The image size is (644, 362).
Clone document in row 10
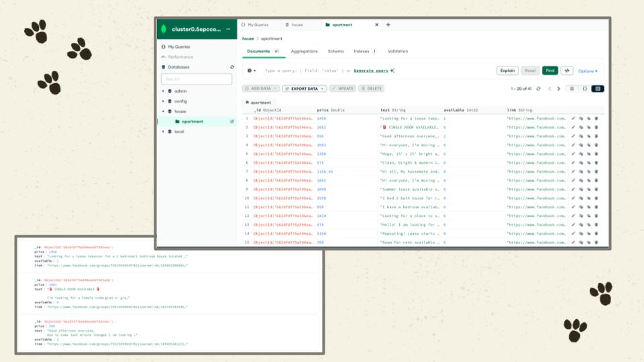589,198
